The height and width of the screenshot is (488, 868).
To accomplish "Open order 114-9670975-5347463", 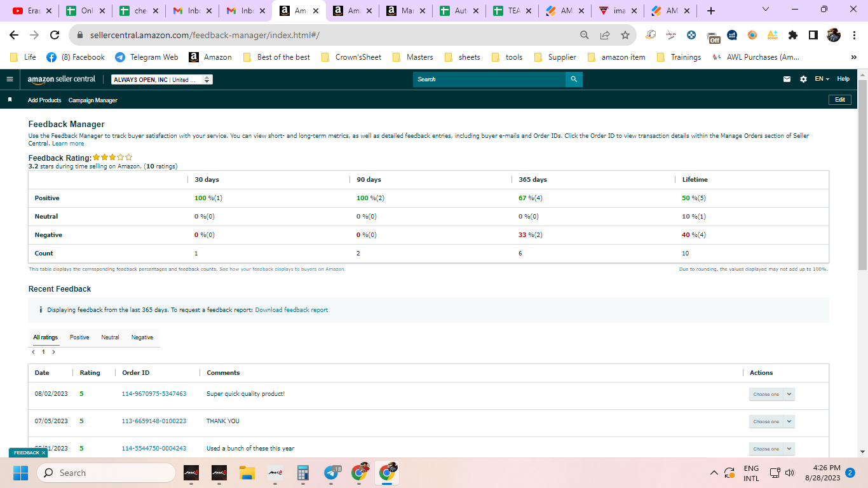I will (x=154, y=394).
